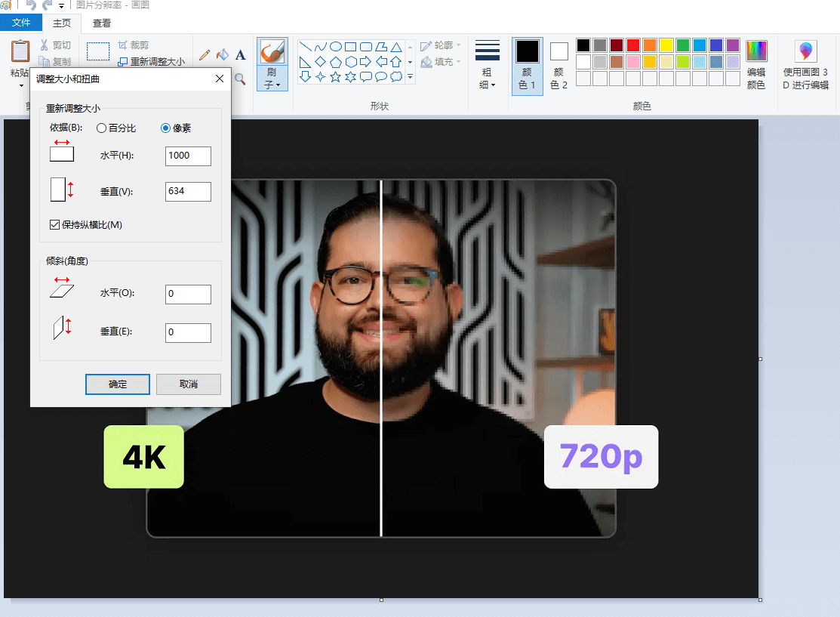
Task: Select the Fill with color bucket tool
Action: [222, 54]
